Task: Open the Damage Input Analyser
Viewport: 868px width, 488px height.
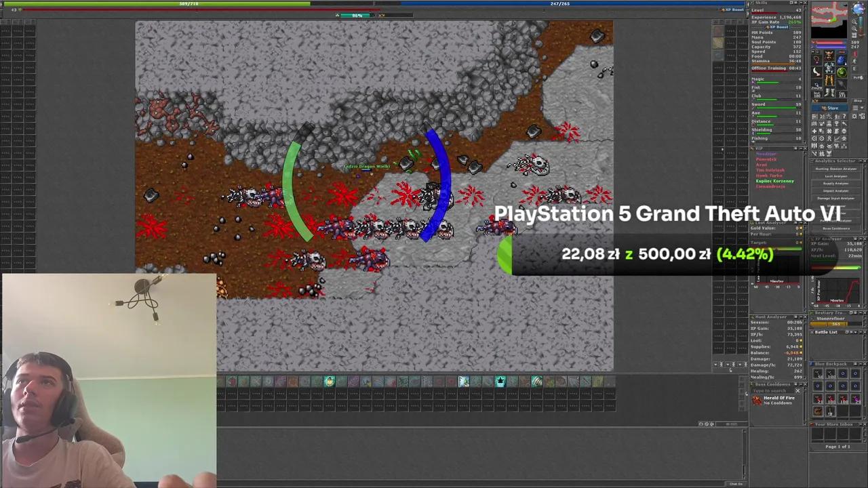Action: [837, 198]
